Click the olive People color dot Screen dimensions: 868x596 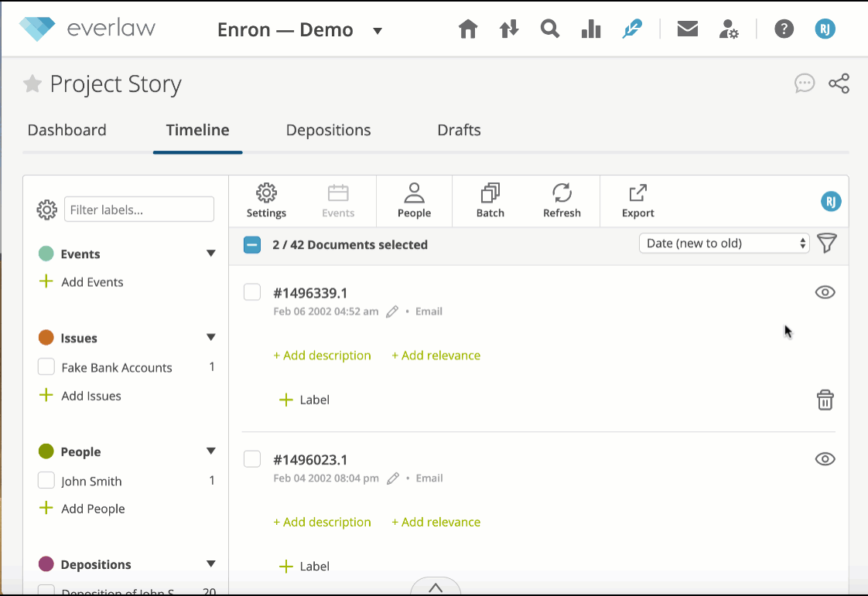pos(46,451)
